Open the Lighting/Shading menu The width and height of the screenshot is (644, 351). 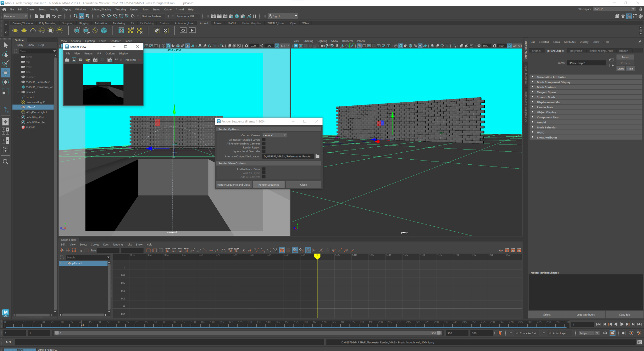(x=101, y=9)
